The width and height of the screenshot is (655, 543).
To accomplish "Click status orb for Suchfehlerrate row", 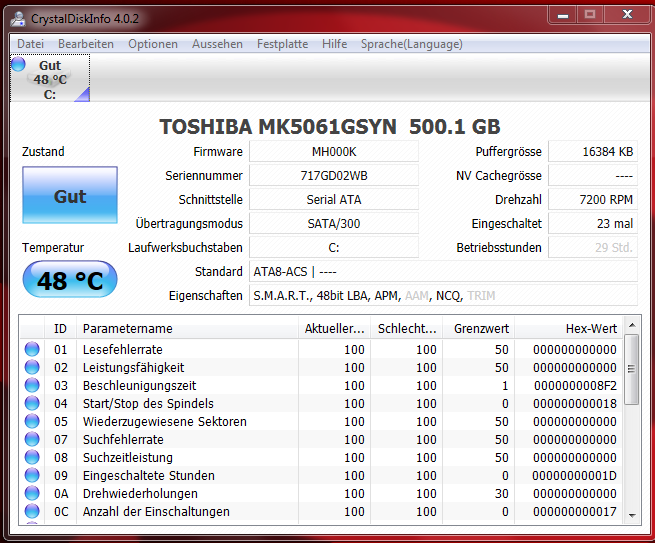I will 32,439.
